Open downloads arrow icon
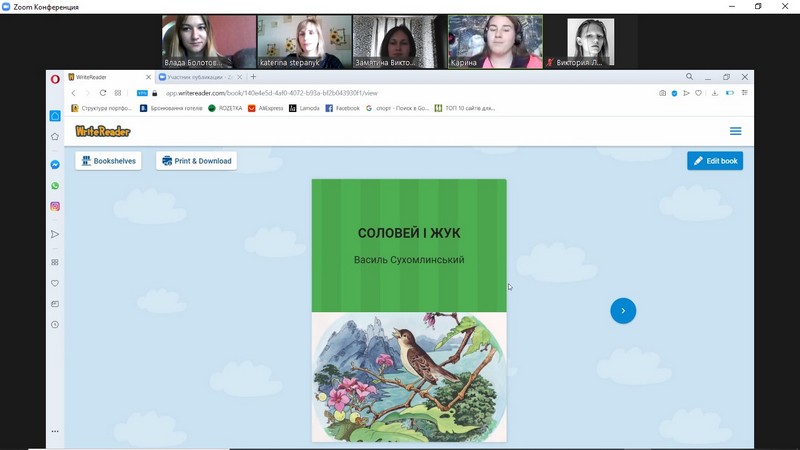This screenshot has width=800, height=450. click(715, 93)
